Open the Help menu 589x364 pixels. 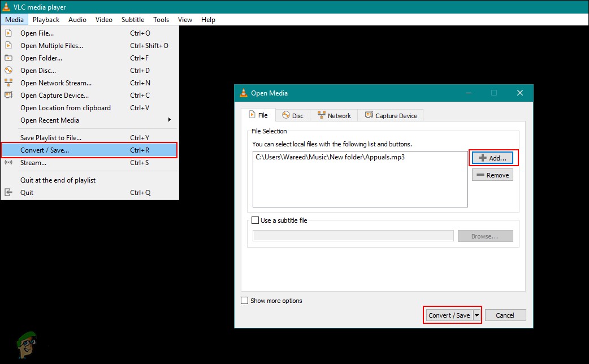point(208,20)
